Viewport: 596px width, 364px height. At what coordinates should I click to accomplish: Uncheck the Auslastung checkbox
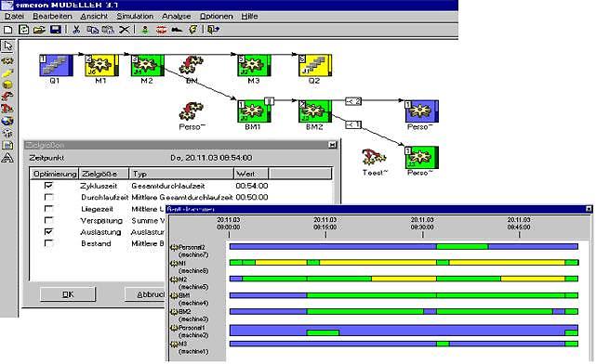48,231
